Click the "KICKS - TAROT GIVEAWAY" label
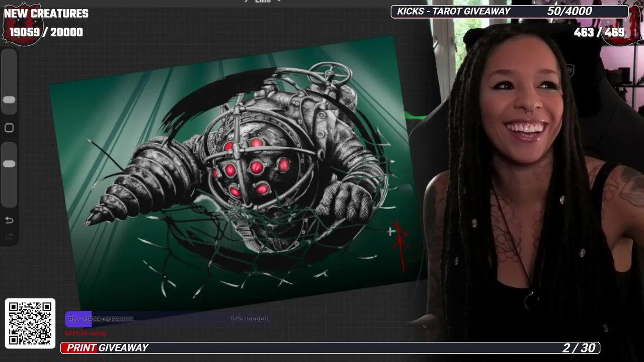The height and width of the screenshot is (362, 644). click(454, 11)
